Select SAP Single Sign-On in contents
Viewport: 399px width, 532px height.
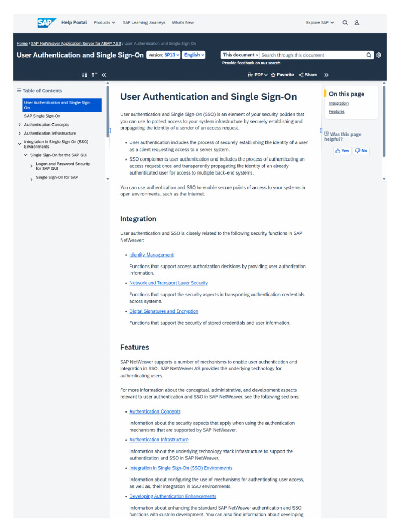pyautogui.click(x=42, y=116)
